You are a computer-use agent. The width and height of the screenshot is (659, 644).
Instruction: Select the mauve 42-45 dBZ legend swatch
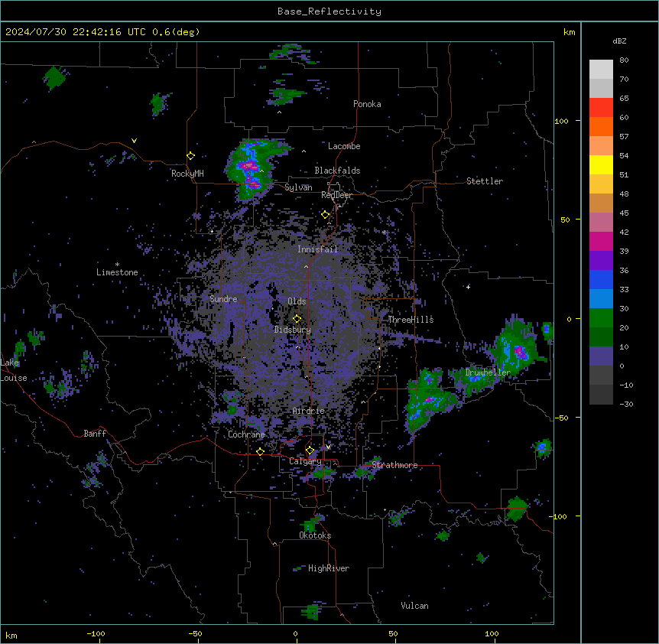coord(601,223)
